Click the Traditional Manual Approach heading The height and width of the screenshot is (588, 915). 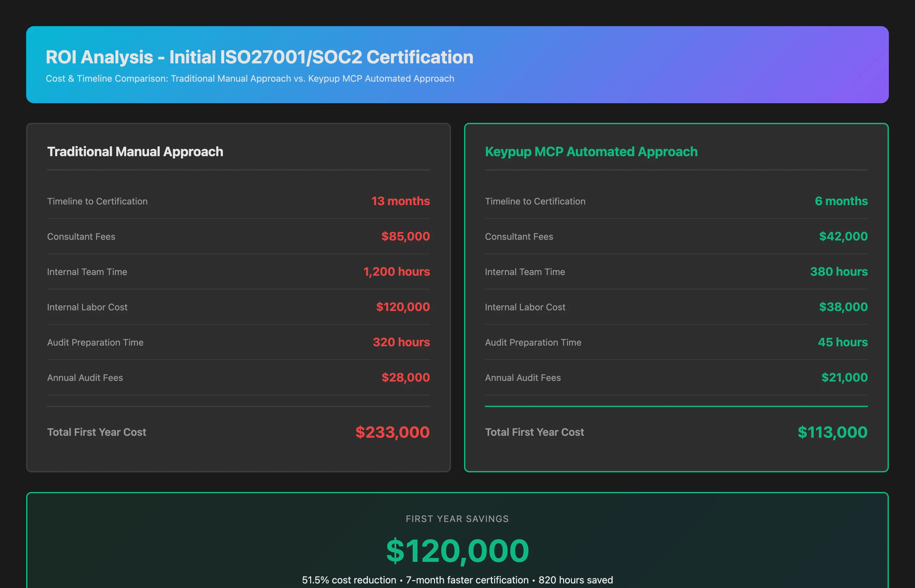click(135, 152)
